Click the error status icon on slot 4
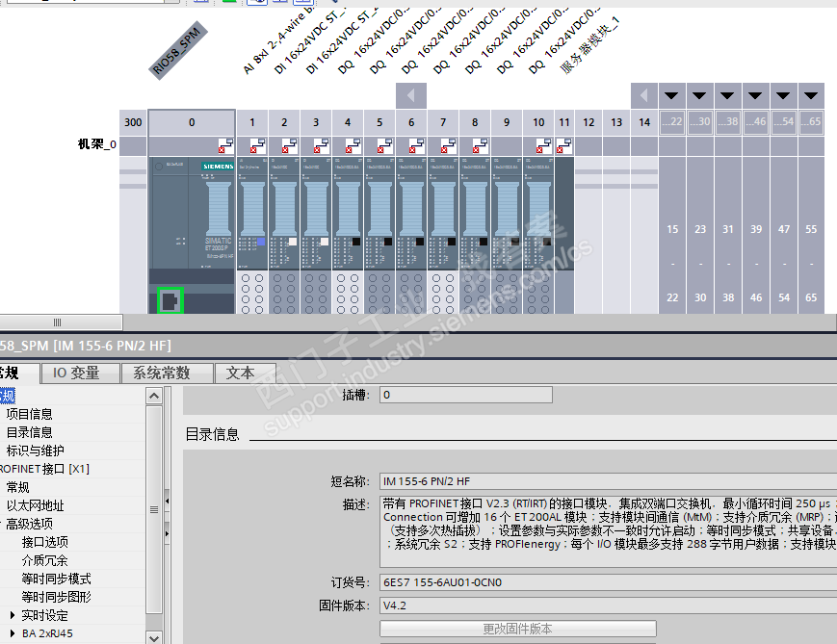This screenshot has height=644, width=837. pyautogui.click(x=353, y=145)
